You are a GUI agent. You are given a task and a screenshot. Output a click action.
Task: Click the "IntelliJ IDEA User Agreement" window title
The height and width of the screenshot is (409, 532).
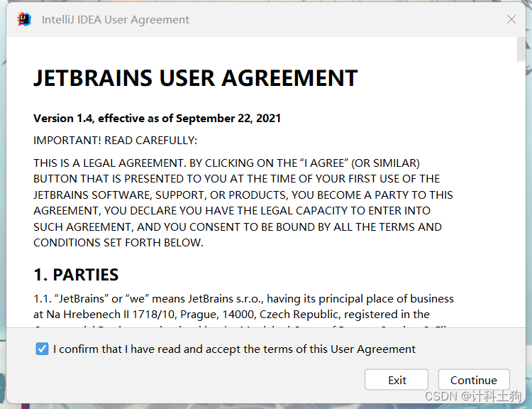pyautogui.click(x=116, y=20)
